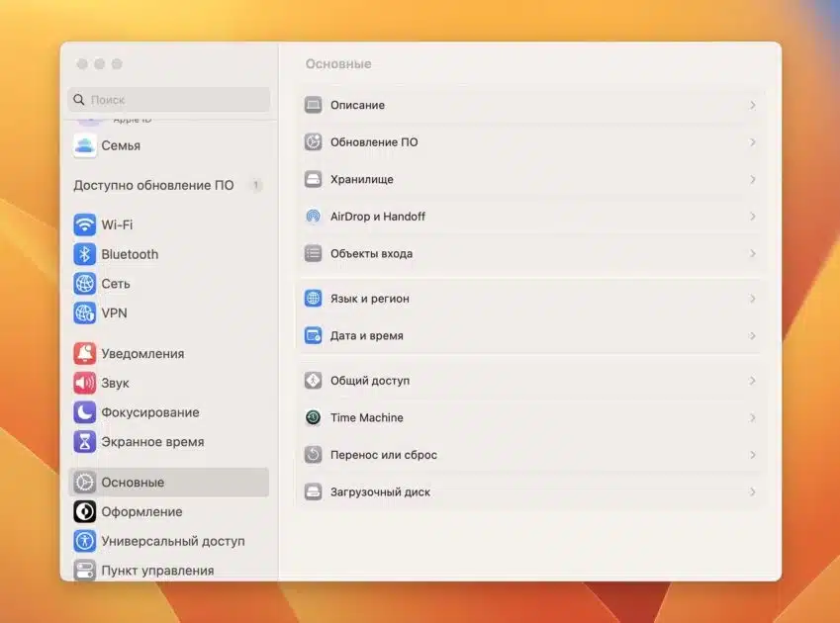The height and width of the screenshot is (623, 840).
Task: Click the Фокусирование moon icon
Action: [84, 412]
